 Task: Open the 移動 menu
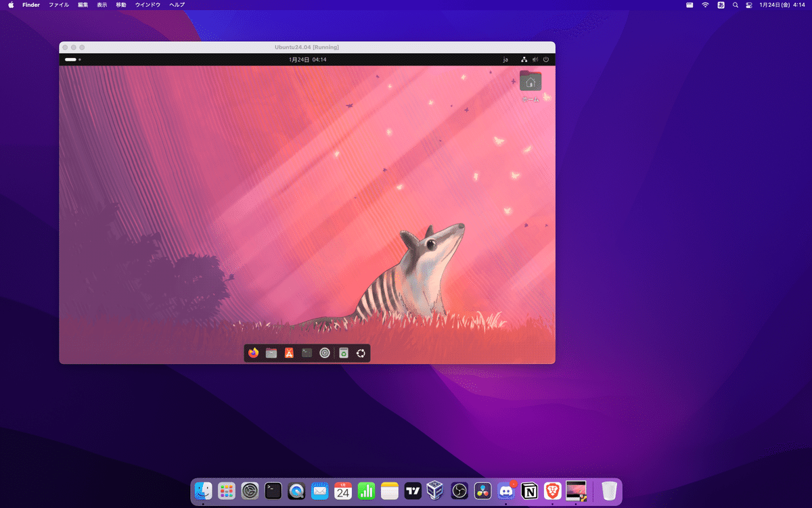[x=121, y=5]
